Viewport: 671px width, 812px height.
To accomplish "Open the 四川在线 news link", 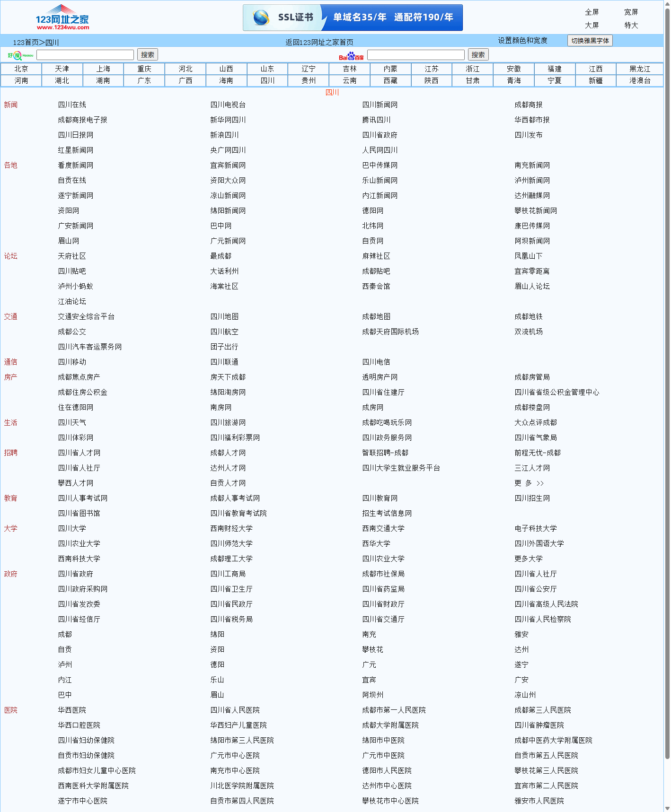I will coord(72,105).
